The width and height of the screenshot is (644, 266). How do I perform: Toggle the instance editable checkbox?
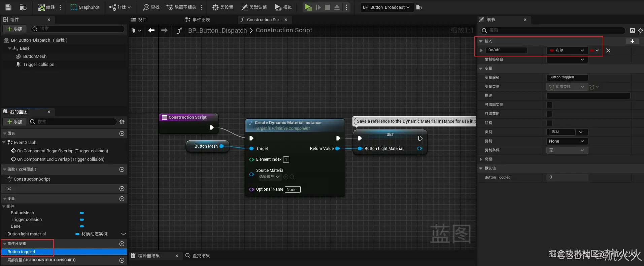(549, 105)
